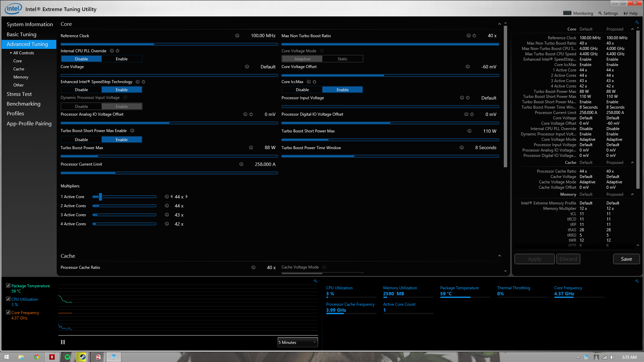Click the info icon for 2 Active Cores multiplier
Image resolution: width=644 pixels, height=362 pixels.
coord(167,206)
